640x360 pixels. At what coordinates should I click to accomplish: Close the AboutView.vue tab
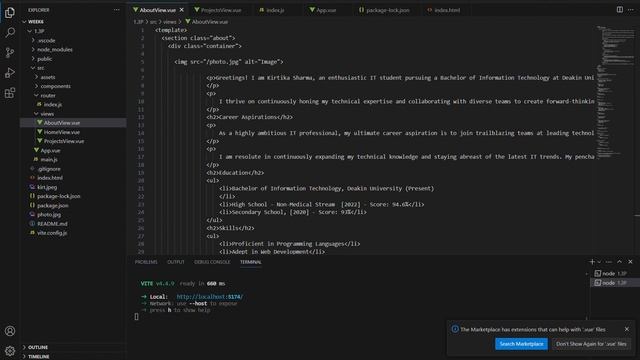point(182,10)
